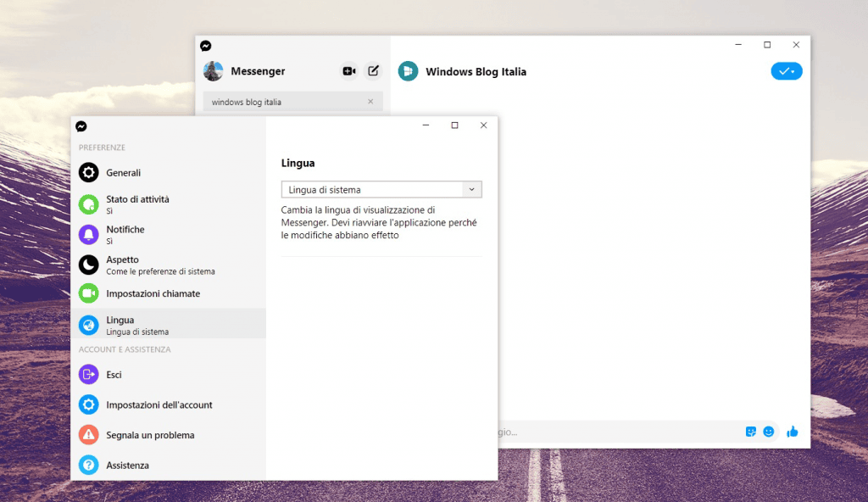
Task: Click the user profile picture
Action: [x=214, y=71]
